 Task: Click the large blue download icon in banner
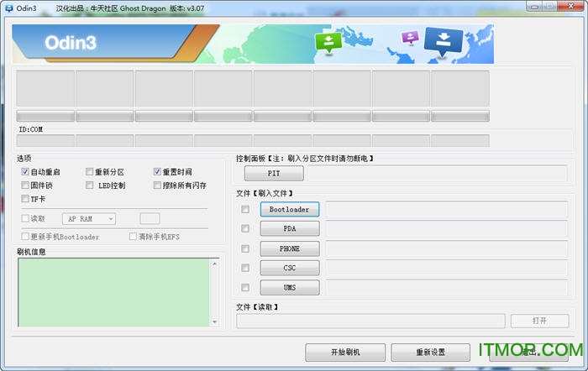click(444, 42)
